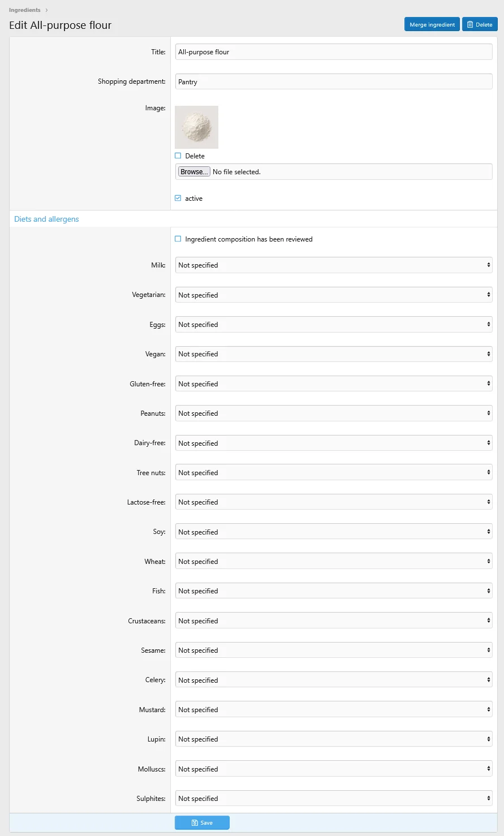Screen dimensions: 504x836
Task: Tick the image Delete checkbox
Action: click(178, 156)
